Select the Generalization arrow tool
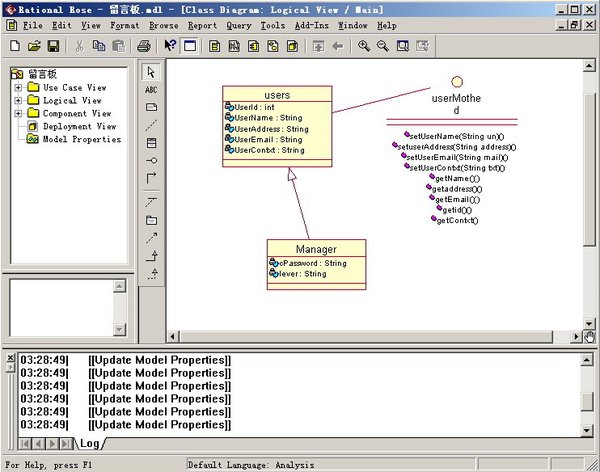This screenshot has height=472, width=600. pos(152,255)
